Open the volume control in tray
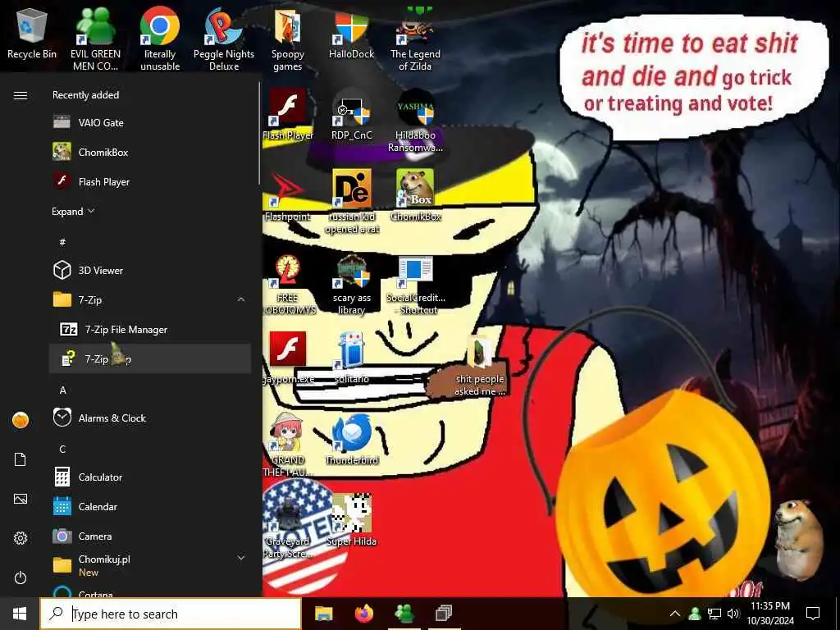This screenshot has width=840, height=630. (733, 614)
